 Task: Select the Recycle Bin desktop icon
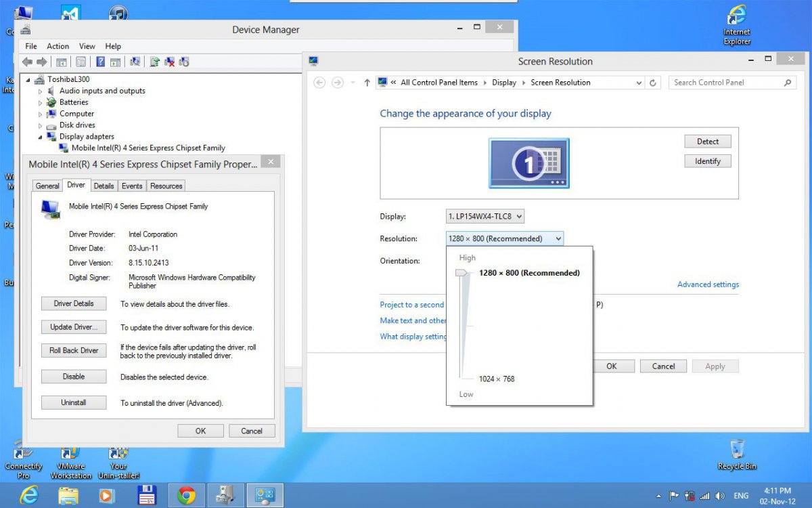[738, 454]
